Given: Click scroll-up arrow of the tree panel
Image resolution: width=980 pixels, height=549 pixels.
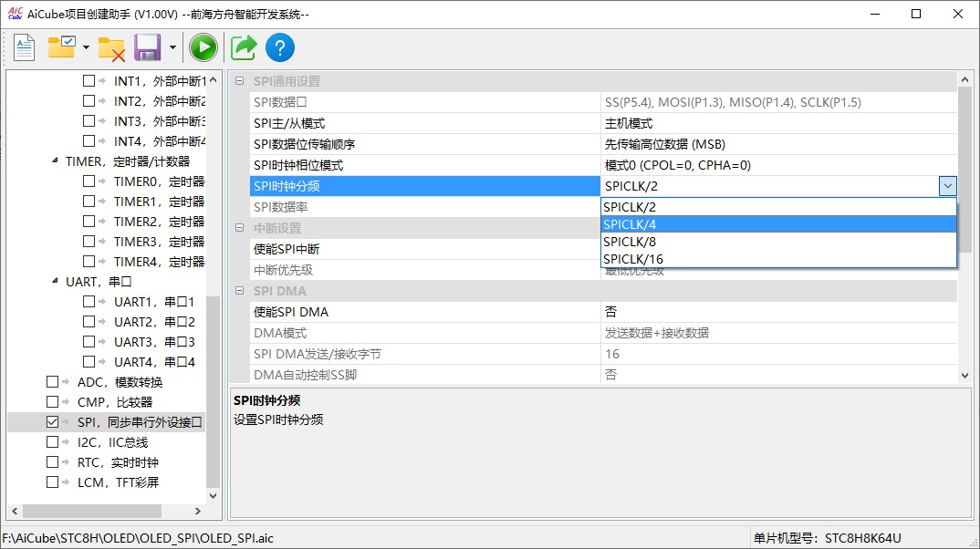Looking at the screenshot, I should pyautogui.click(x=214, y=80).
